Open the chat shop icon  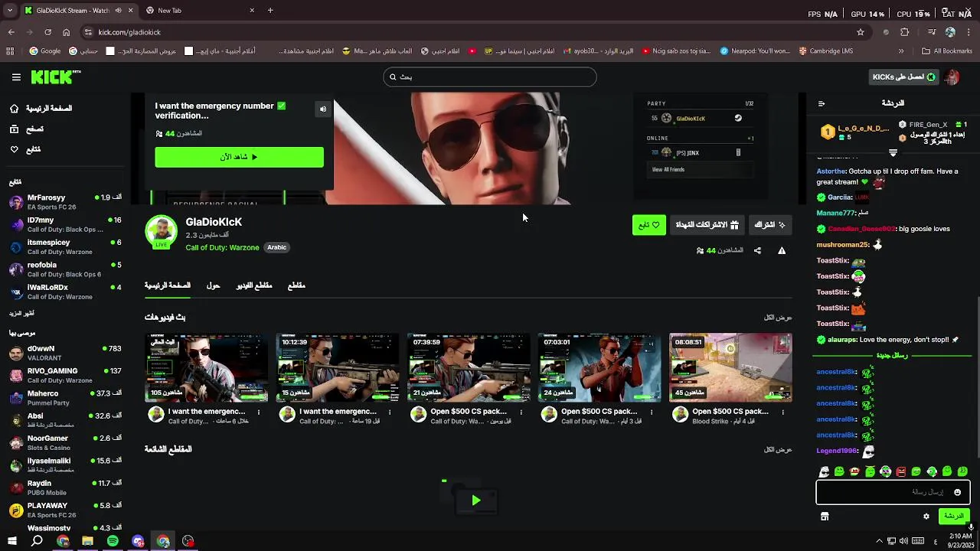coord(825,517)
